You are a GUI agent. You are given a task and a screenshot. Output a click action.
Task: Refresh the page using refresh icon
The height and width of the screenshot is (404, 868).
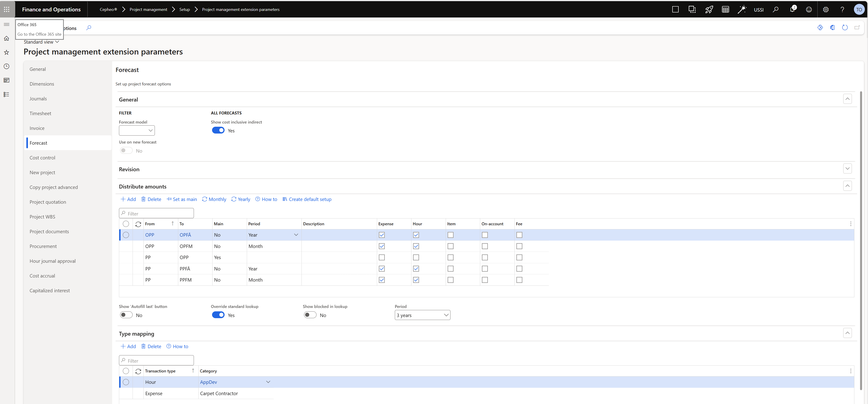tap(844, 28)
